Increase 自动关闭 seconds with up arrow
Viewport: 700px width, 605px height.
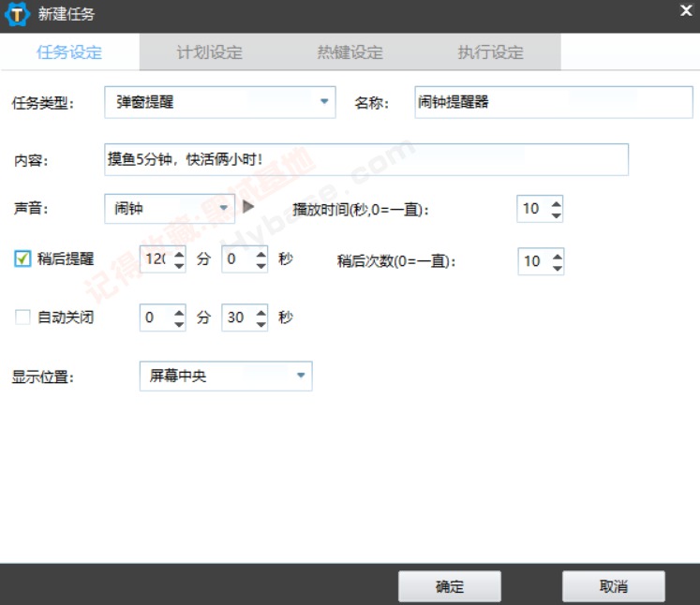point(261,312)
